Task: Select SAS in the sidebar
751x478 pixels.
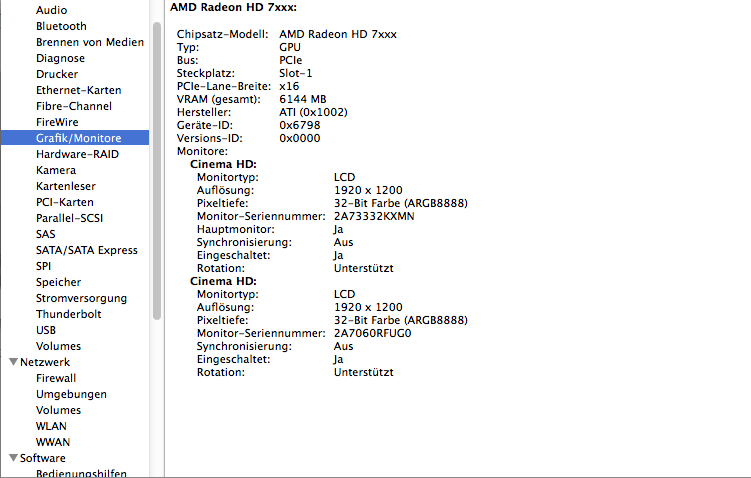Action: click(46, 234)
